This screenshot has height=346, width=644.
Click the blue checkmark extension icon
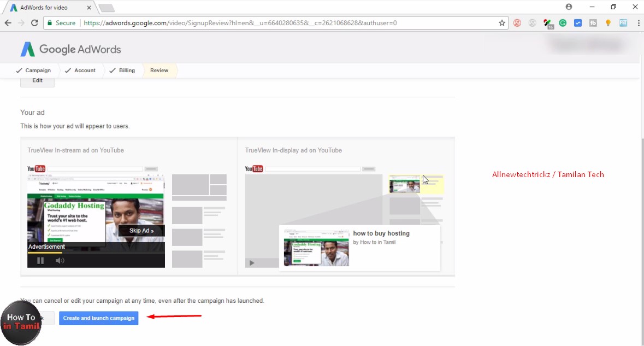[x=578, y=23]
